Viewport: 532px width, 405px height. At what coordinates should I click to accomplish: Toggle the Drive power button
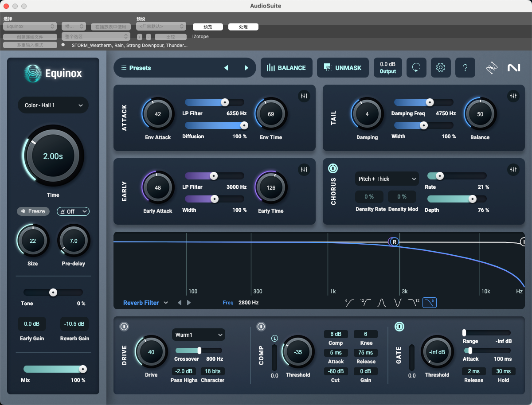(x=124, y=327)
